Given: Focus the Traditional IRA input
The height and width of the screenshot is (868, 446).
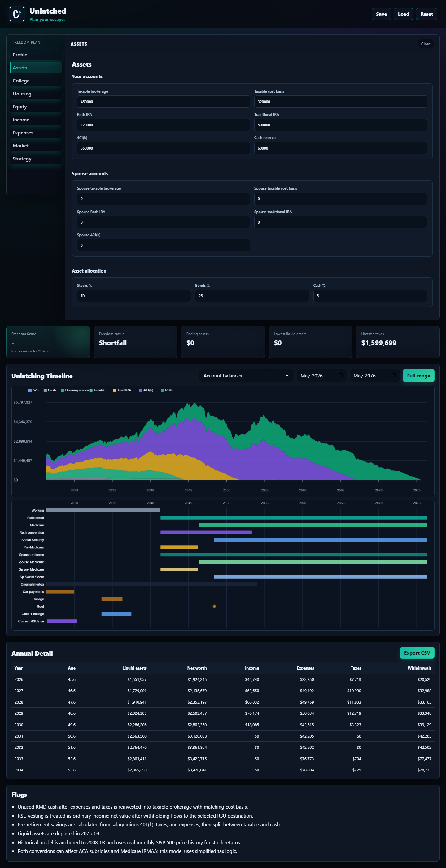Looking at the screenshot, I should [x=340, y=125].
